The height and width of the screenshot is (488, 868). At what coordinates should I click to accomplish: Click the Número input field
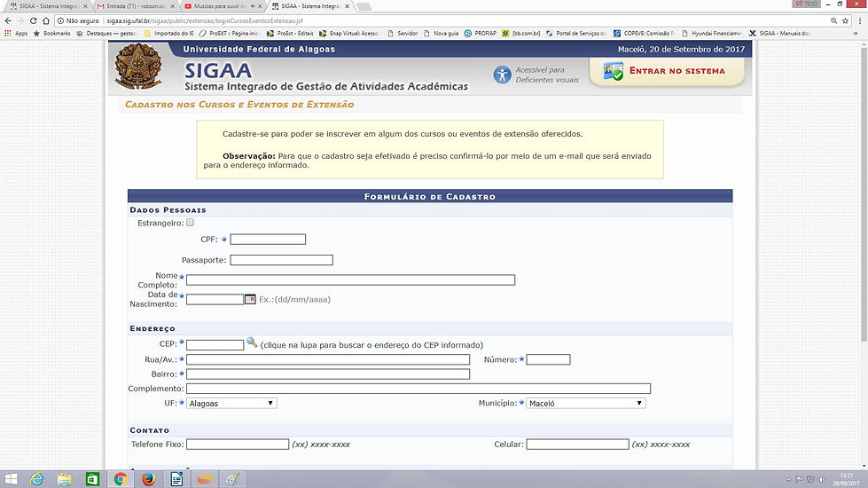(x=548, y=359)
